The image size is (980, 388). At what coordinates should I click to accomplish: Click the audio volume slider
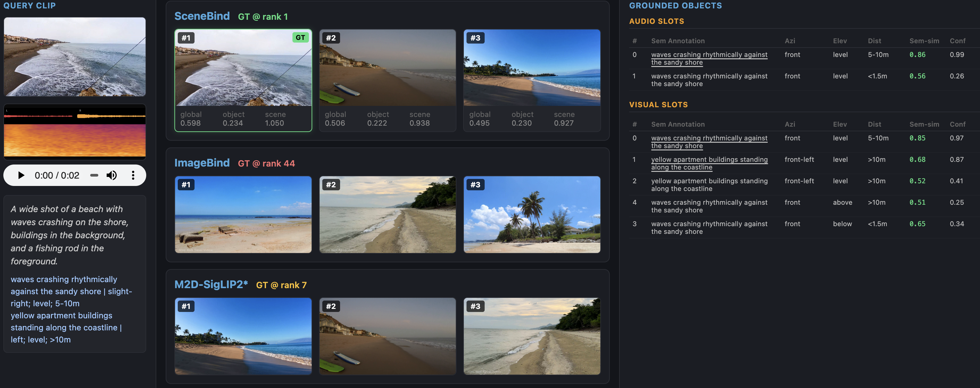pos(94,175)
